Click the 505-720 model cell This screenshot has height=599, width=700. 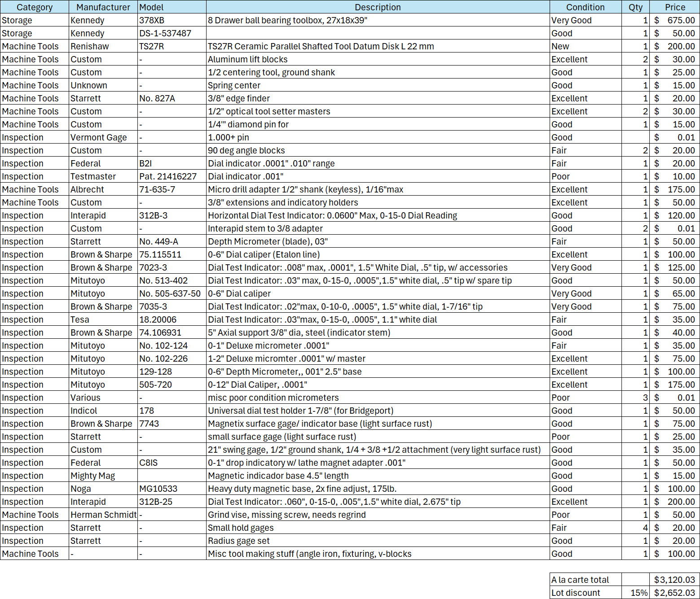tap(172, 385)
